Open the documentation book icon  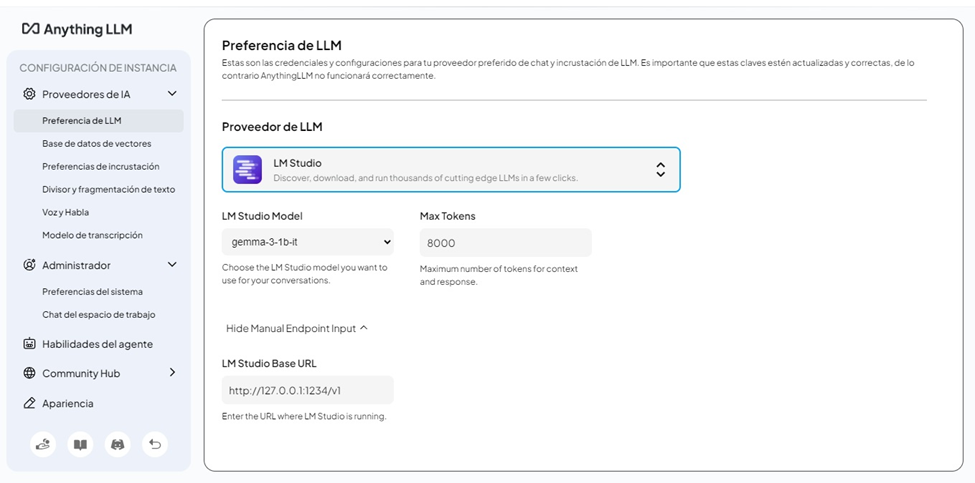tap(80, 444)
